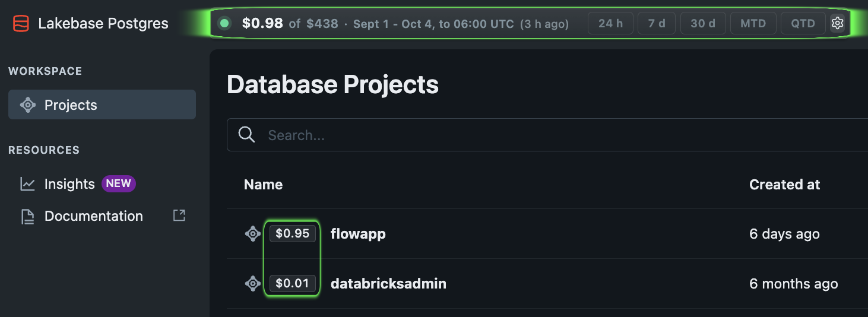Select the 24 h time range
The width and height of the screenshot is (868, 317).
[x=610, y=24]
